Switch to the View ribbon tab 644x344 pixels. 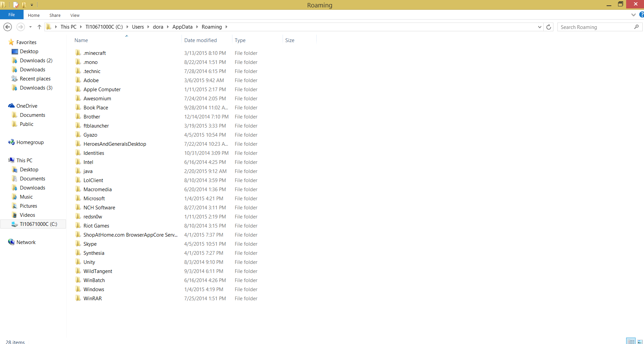click(75, 15)
